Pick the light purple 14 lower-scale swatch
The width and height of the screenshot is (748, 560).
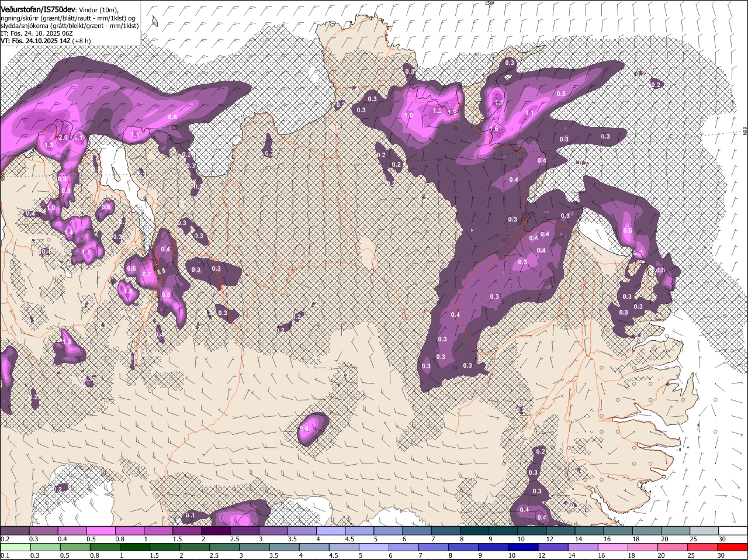[x=582, y=547]
